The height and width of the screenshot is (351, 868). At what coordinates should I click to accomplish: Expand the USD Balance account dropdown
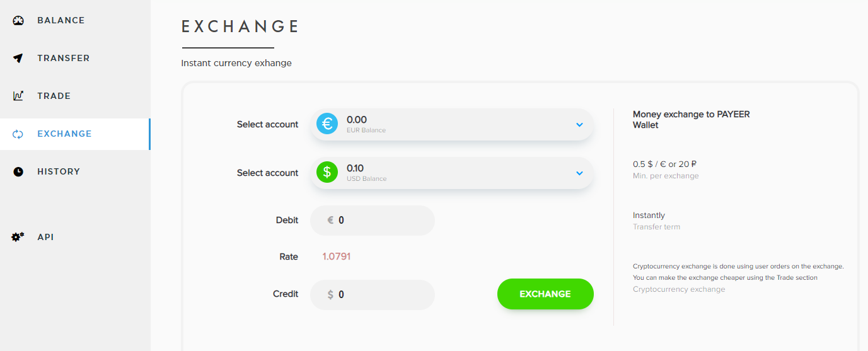451,173
